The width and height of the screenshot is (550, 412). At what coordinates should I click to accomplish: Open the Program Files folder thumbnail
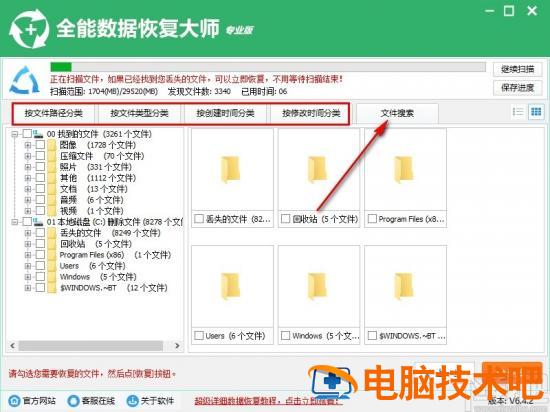pos(405,170)
